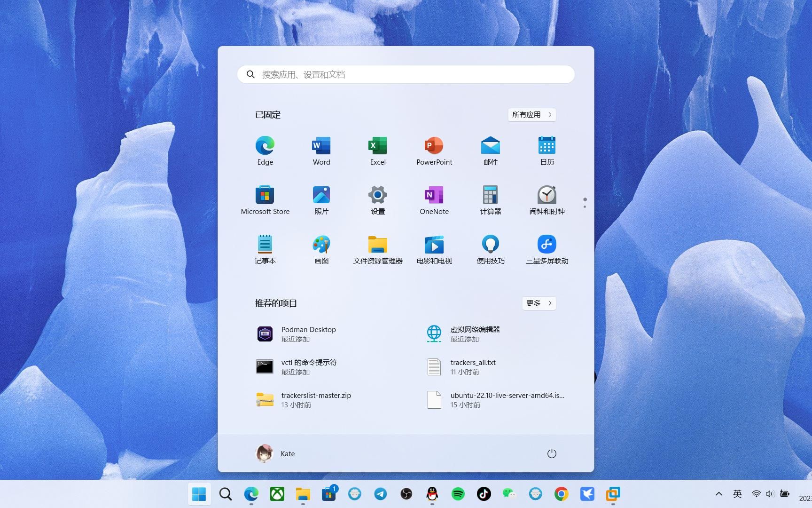
Task: Open the Kate user account menu
Action: pos(275,453)
